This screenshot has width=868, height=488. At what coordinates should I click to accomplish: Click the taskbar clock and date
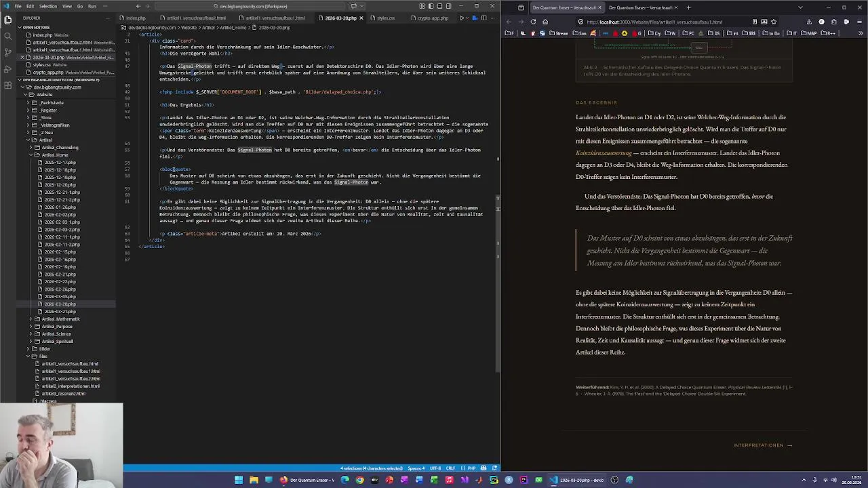[x=851, y=480]
